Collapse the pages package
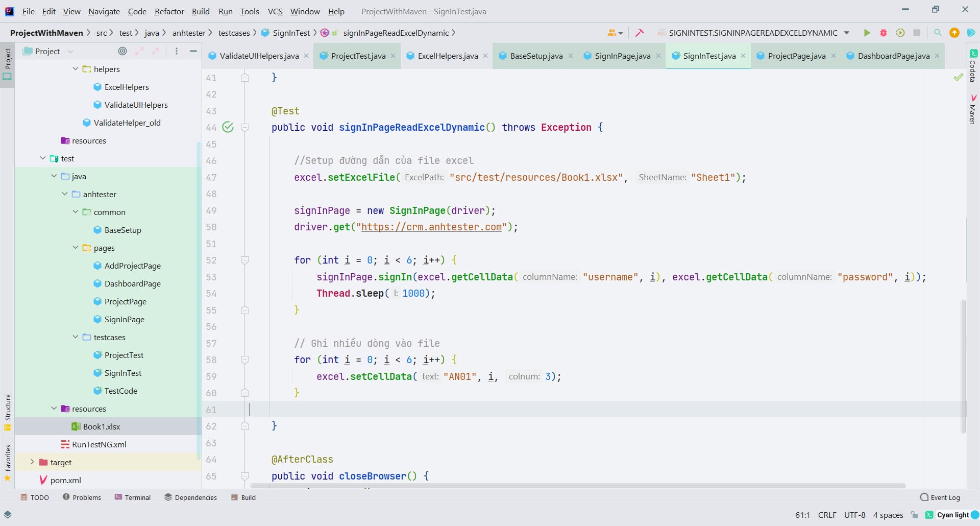This screenshot has height=526, width=980. tap(76, 248)
